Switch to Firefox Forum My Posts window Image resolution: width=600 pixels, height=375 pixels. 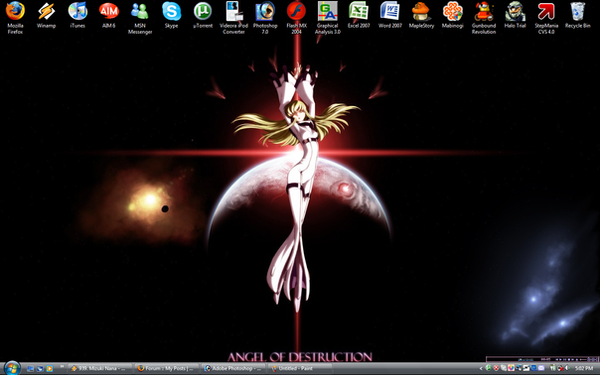click(168, 369)
